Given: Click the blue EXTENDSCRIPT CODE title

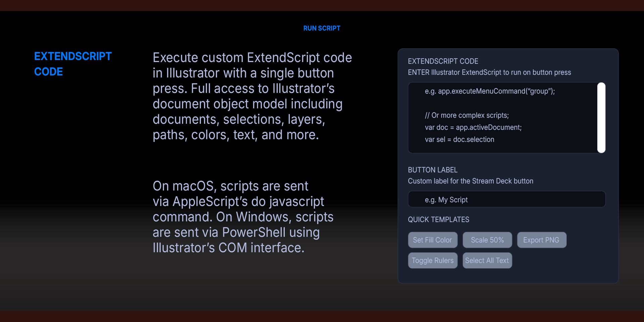Looking at the screenshot, I should tap(73, 64).
